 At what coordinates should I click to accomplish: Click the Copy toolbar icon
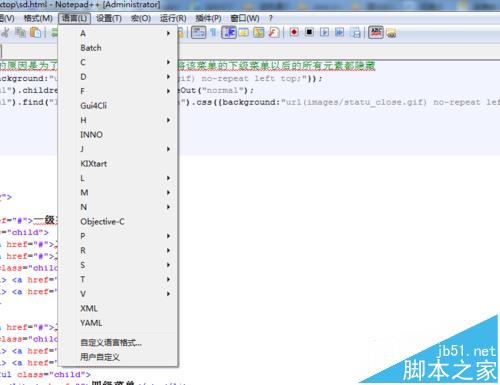coord(21,32)
